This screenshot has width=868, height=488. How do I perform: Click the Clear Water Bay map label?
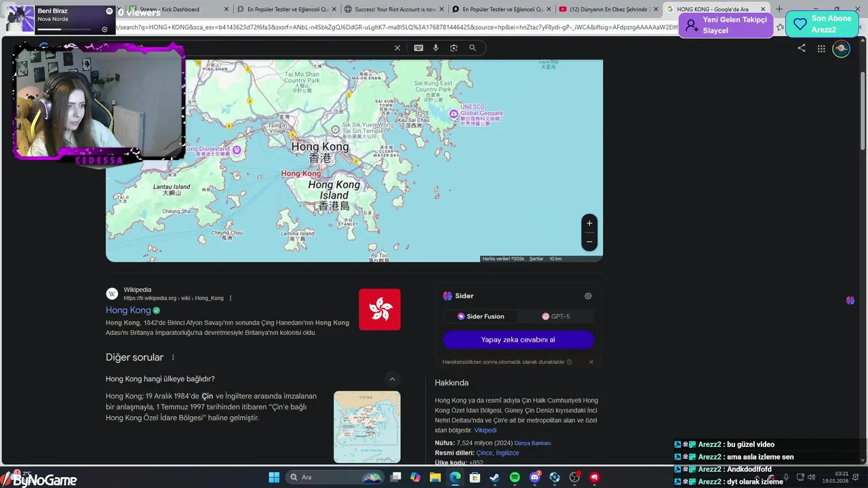click(x=388, y=152)
